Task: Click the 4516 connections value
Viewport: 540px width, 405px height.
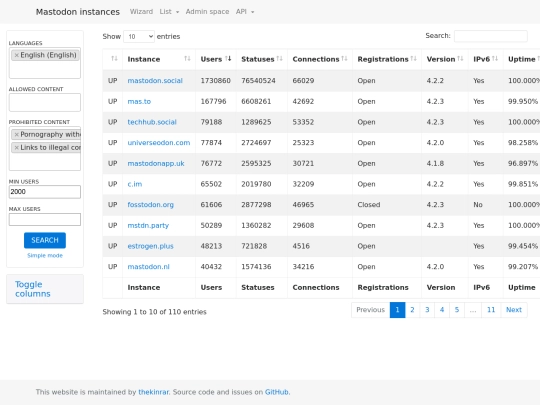Action: 301,246
